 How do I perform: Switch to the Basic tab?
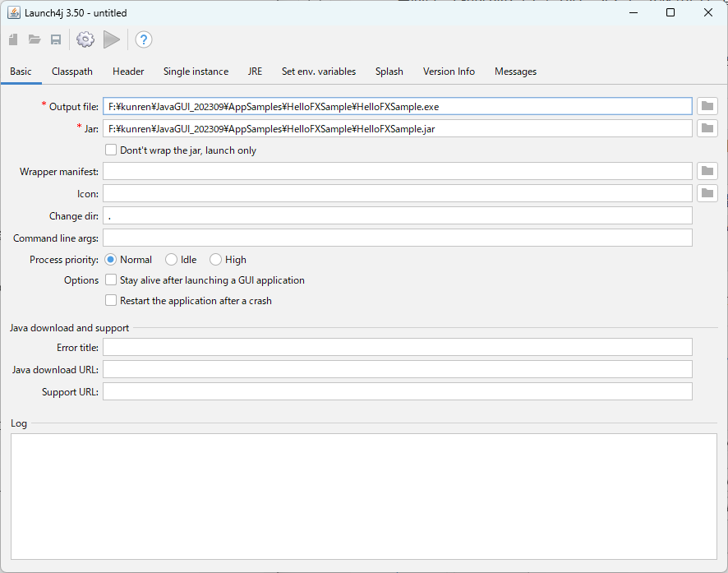tap(21, 72)
